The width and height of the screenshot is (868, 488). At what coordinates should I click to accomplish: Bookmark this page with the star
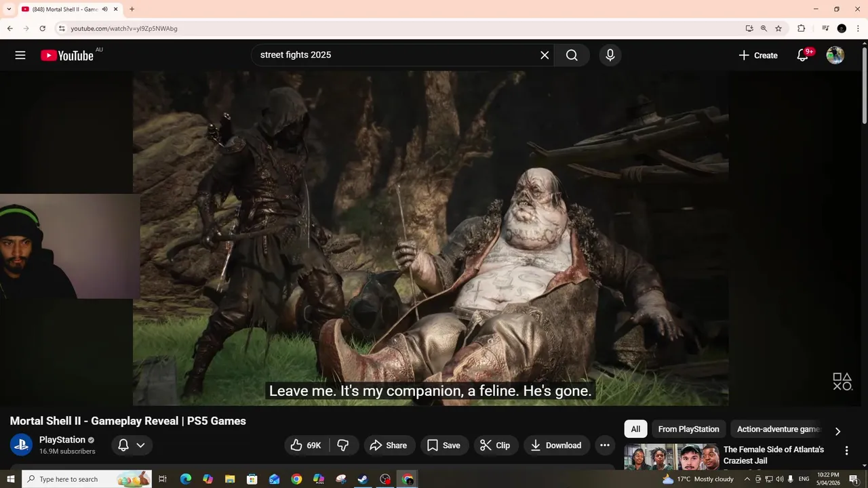tap(778, 28)
